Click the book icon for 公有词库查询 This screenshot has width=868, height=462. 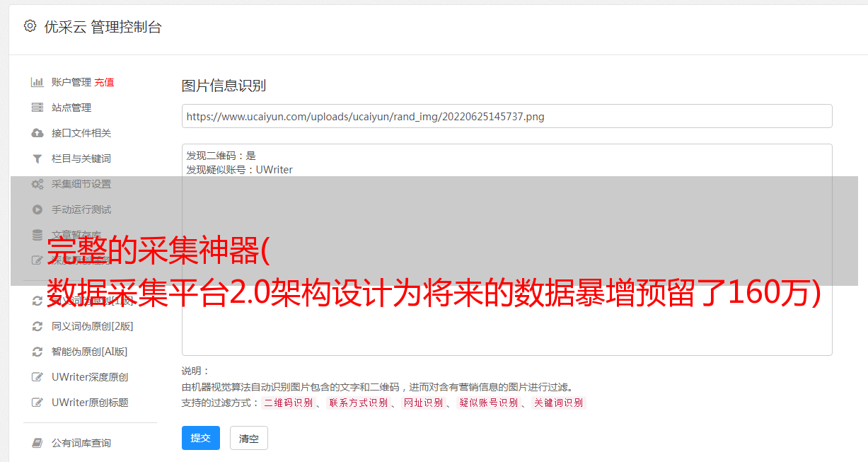37,443
